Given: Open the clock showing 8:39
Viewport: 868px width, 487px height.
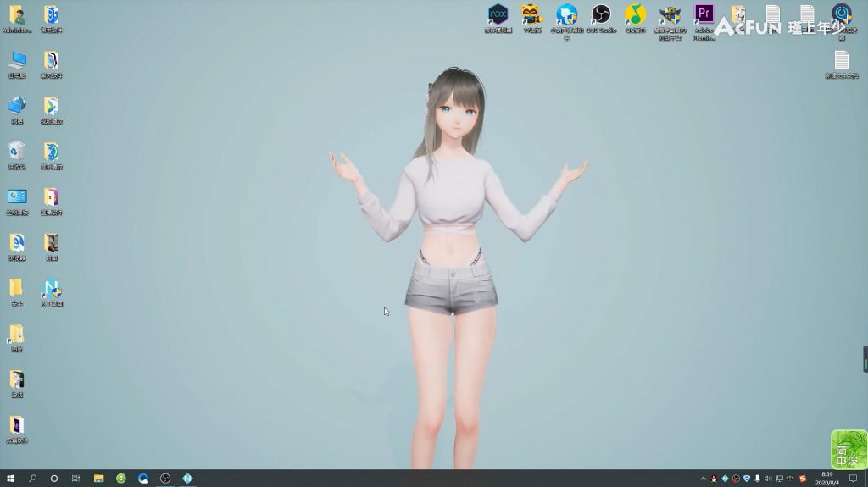Looking at the screenshot, I should point(827,479).
